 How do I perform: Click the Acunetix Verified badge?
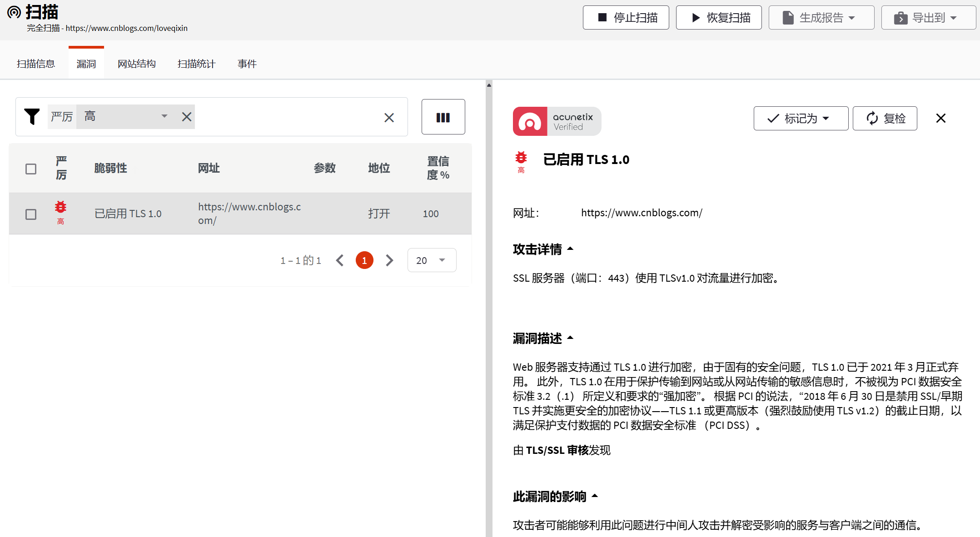tap(557, 121)
